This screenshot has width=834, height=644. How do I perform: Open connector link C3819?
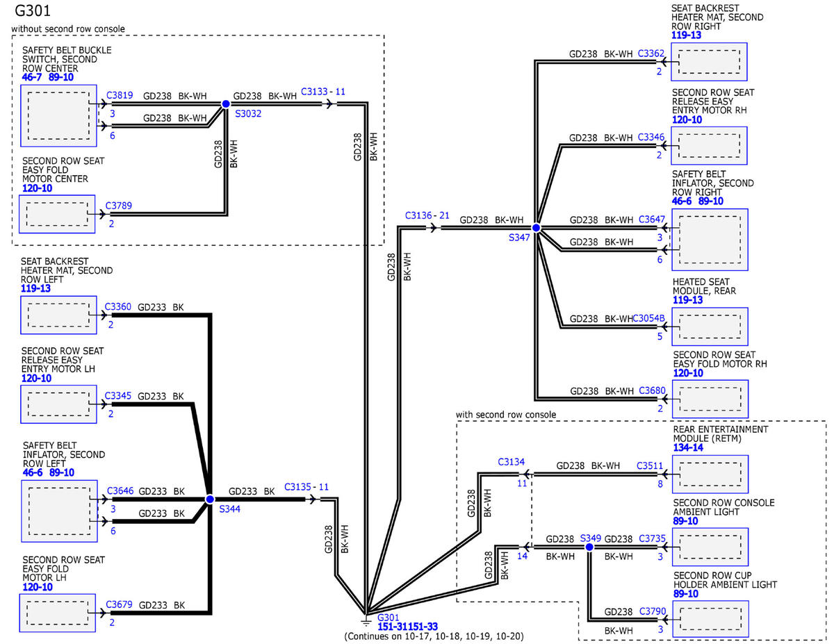tap(119, 97)
